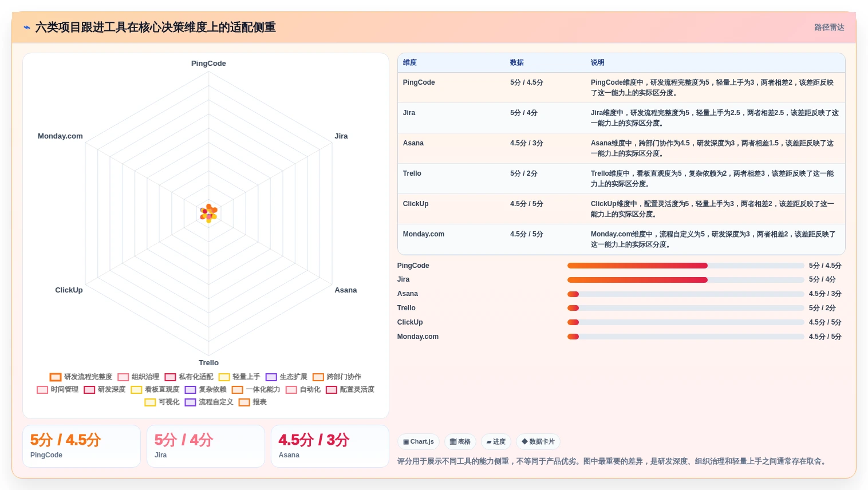Click the Trello description text in table
Viewport: 868px width, 490px height.
point(712,179)
